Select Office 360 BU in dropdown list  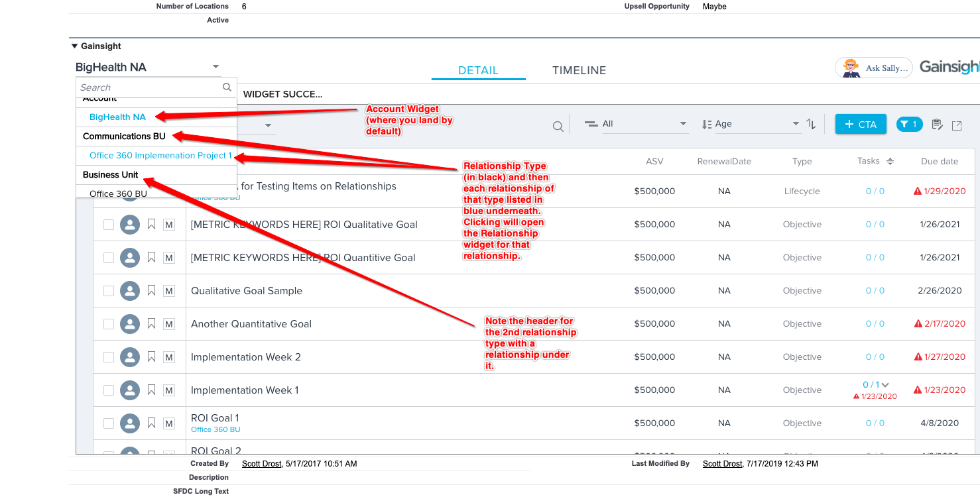[118, 193]
